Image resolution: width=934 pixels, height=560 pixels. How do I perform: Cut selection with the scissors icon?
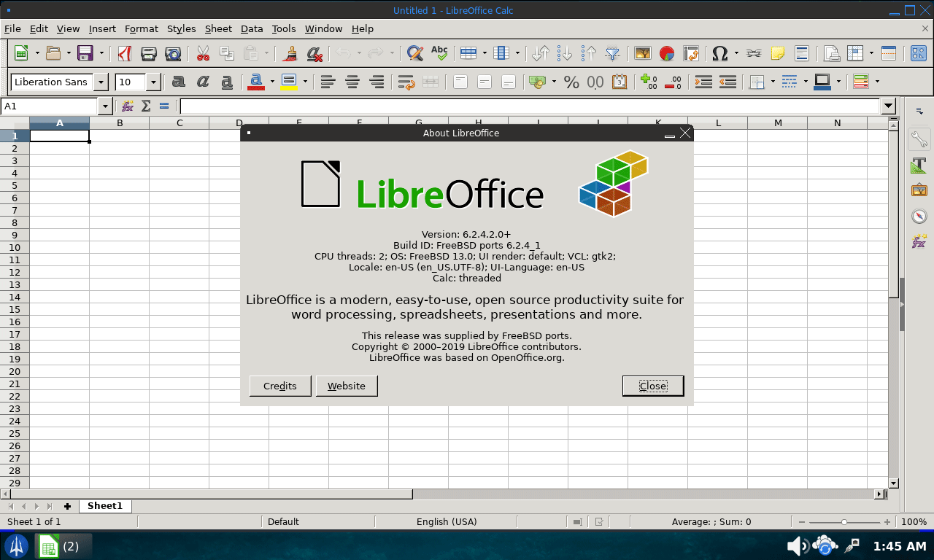coord(203,53)
